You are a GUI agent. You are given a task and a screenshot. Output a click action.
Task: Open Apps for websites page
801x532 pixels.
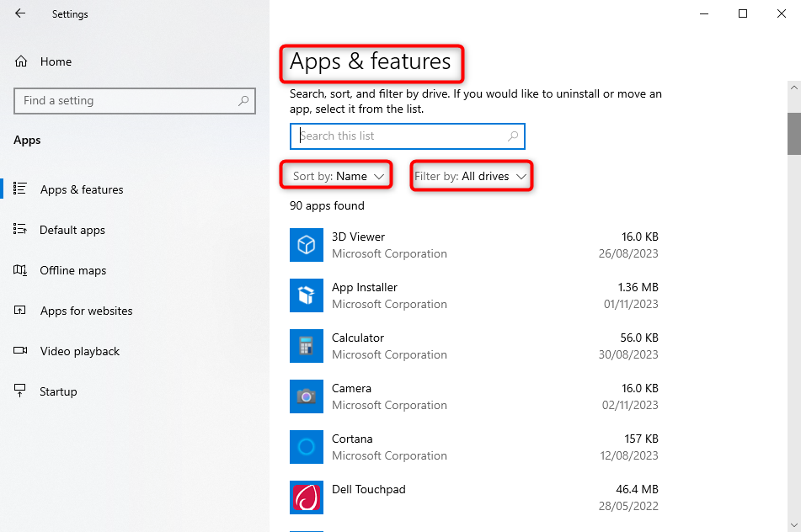[86, 311]
